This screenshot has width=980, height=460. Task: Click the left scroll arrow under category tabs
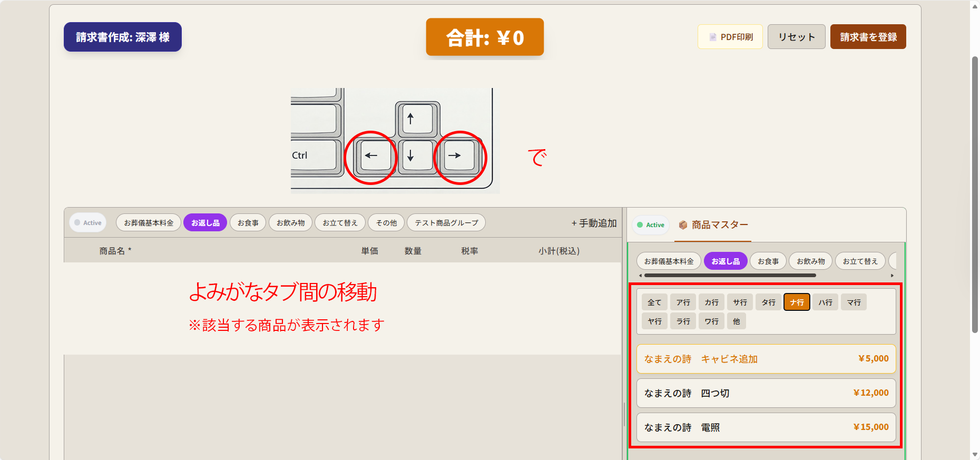640,276
